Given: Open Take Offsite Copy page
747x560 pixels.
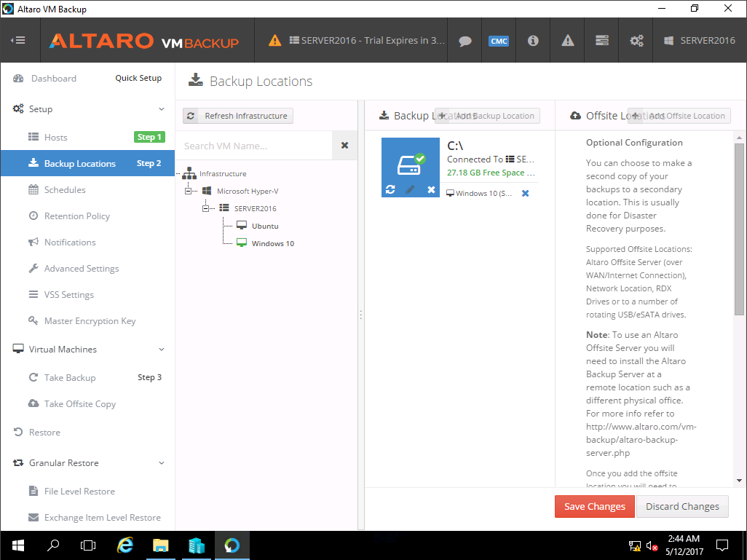Looking at the screenshot, I should pyautogui.click(x=87, y=403).
